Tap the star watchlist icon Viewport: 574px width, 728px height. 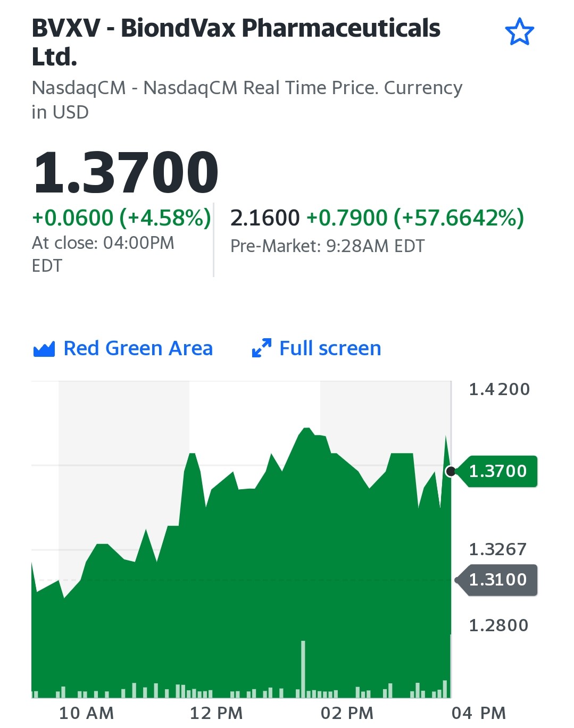(x=519, y=32)
